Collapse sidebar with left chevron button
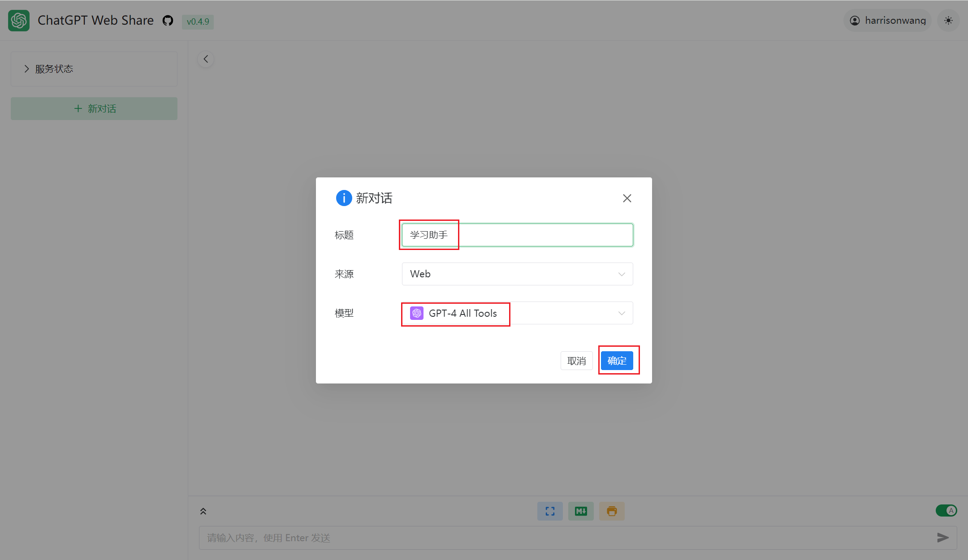968x560 pixels. click(206, 59)
